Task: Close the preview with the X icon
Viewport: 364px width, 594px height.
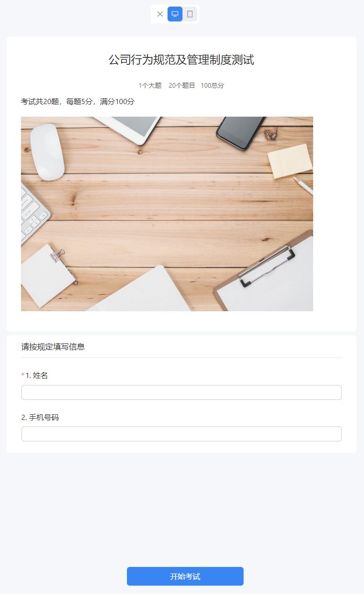Action: tap(160, 14)
